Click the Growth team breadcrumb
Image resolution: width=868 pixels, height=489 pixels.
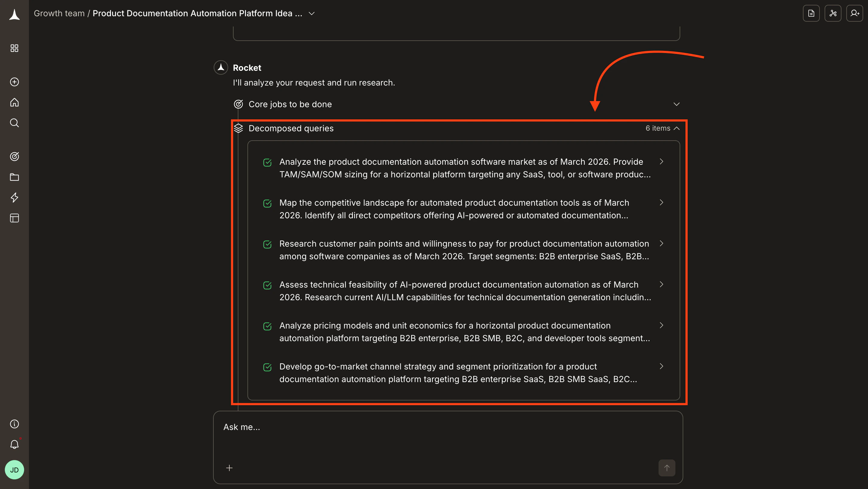(x=59, y=14)
